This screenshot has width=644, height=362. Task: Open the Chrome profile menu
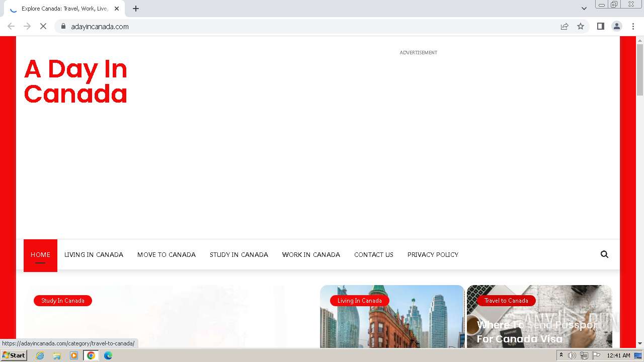point(616,26)
